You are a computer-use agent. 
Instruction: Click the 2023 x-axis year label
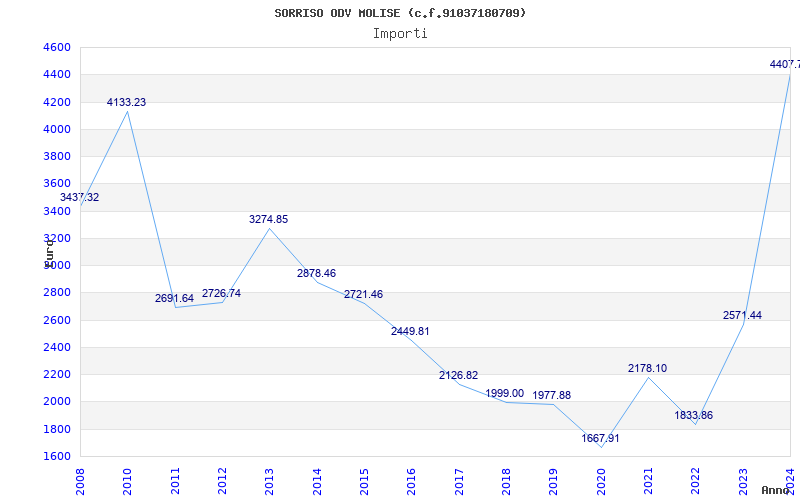[743, 481]
